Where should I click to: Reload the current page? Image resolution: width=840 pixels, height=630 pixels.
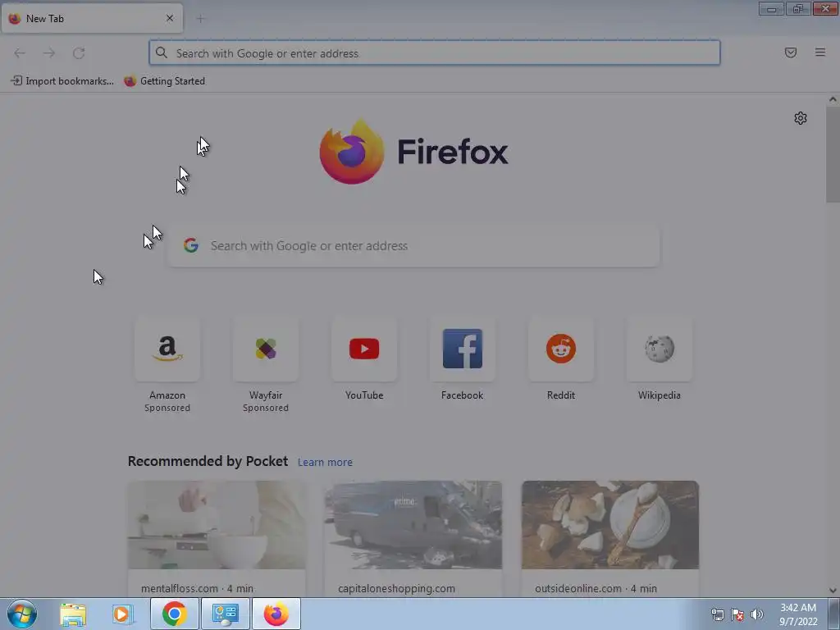pyautogui.click(x=79, y=53)
